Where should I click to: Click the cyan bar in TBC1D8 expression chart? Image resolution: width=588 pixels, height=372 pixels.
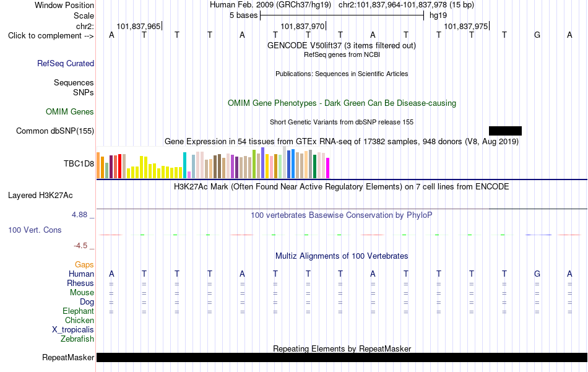click(x=184, y=165)
